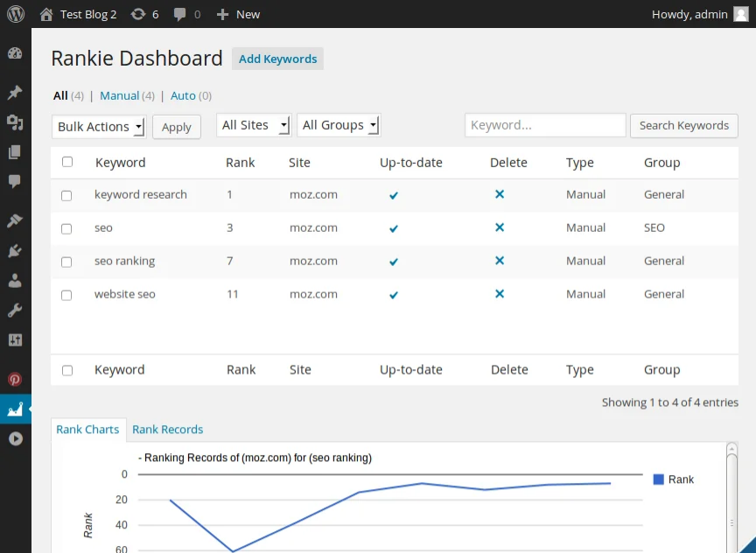Tick the checkbox for 'website seo' row
The height and width of the screenshot is (553, 756).
[x=66, y=295]
